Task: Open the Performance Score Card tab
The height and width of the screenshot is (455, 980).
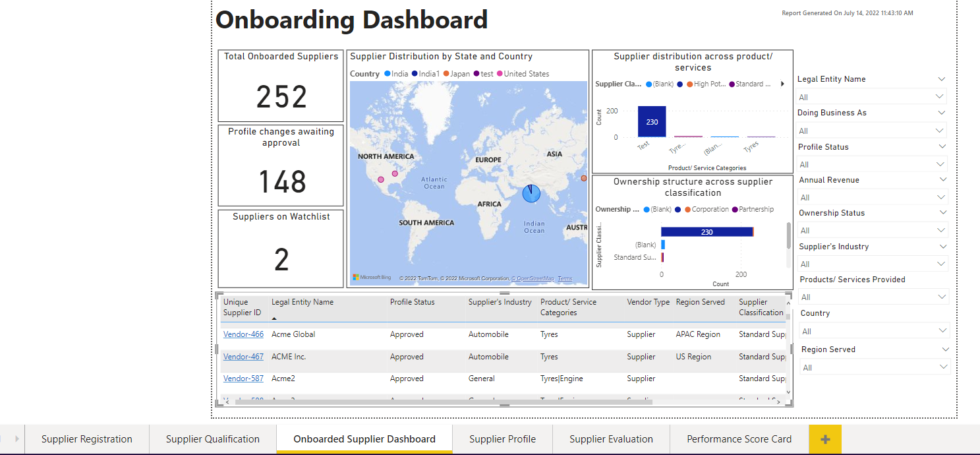Action: click(x=739, y=439)
